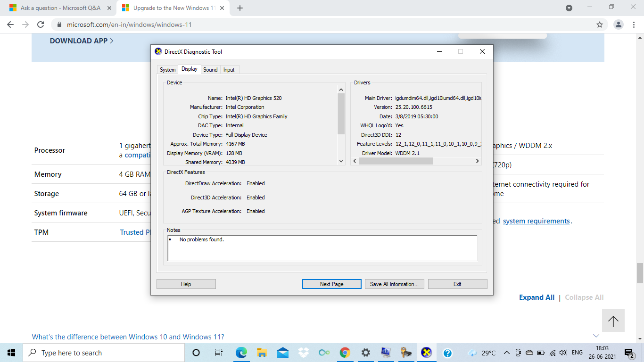644x362 pixels.
Task: Click the address bar URL field
Action: tap(329, 25)
